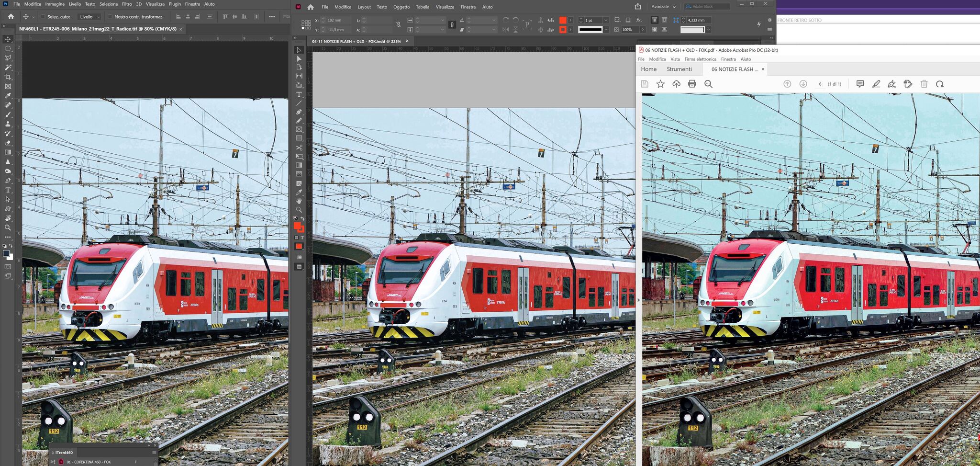Select the Zoom tool in Photoshop's toolbar
The height and width of the screenshot is (466, 980).
tap(8, 228)
